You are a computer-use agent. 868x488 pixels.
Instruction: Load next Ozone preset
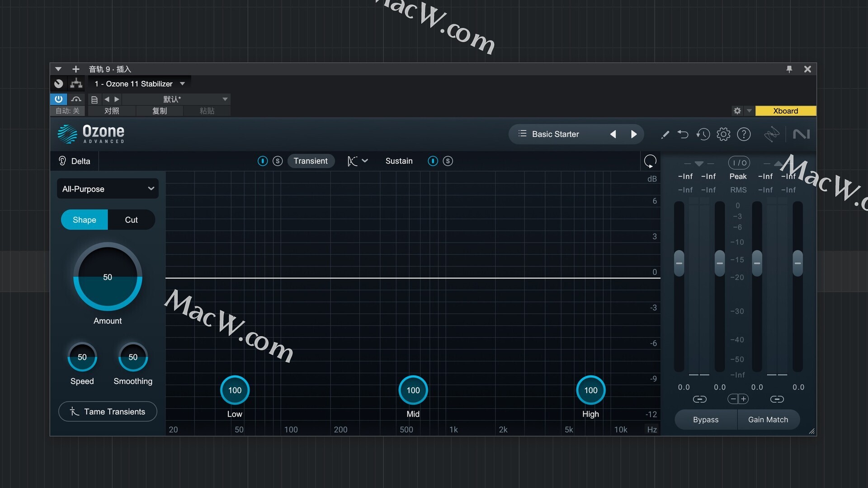[x=634, y=134]
